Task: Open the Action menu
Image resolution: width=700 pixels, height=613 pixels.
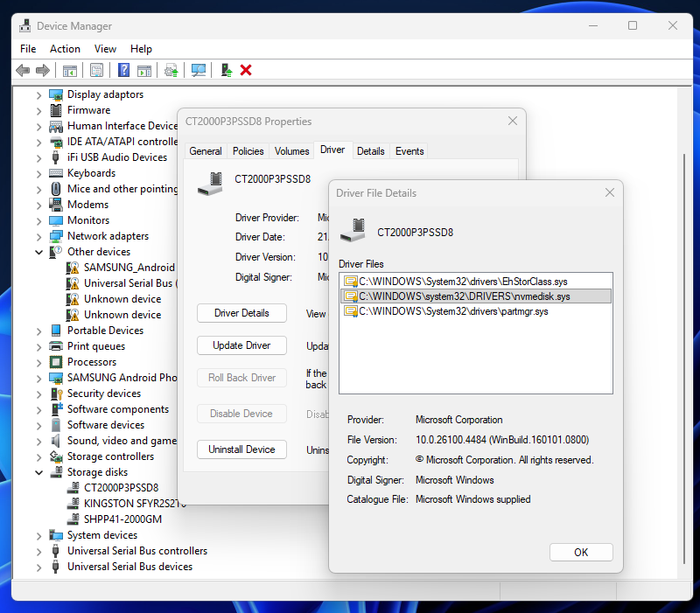Action: tap(65, 49)
